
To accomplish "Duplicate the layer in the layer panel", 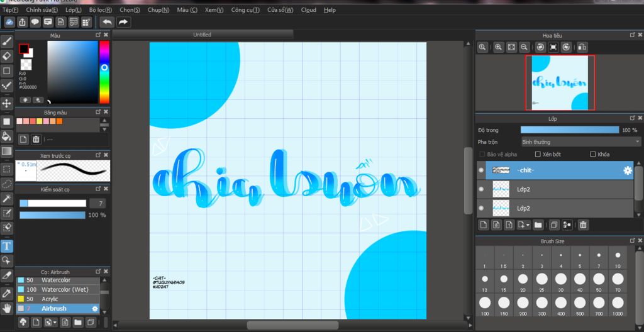I will (553, 224).
